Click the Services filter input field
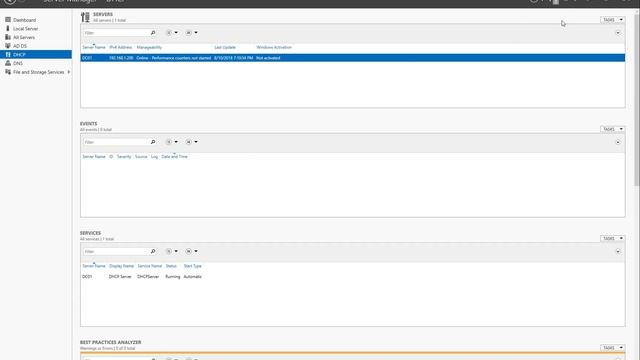 (x=116, y=251)
